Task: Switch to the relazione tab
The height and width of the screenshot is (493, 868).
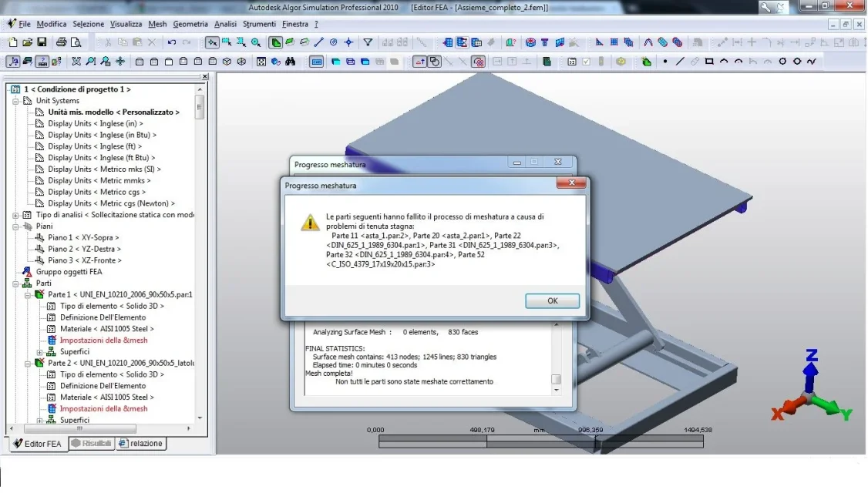Action: pos(141,443)
